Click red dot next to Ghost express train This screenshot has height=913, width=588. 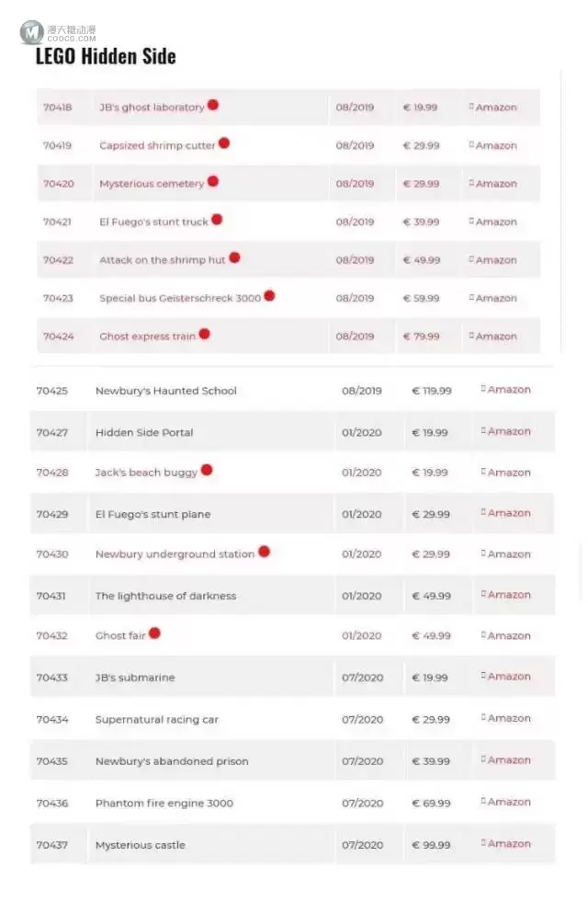click(204, 334)
